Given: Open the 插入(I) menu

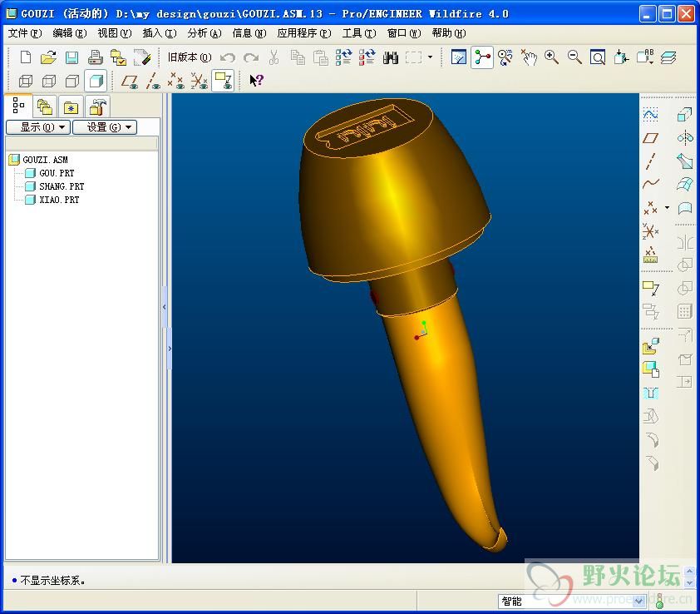Looking at the screenshot, I should [160, 33].
